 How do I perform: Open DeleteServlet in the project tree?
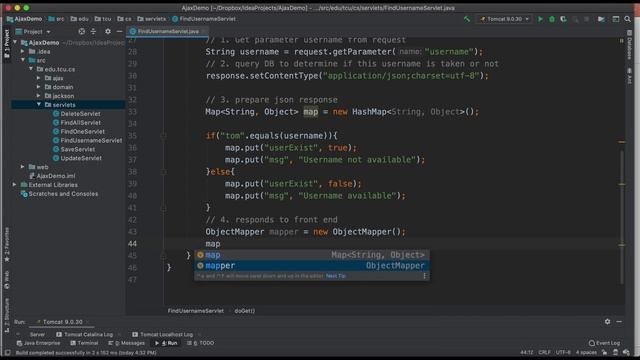(77, 114)
